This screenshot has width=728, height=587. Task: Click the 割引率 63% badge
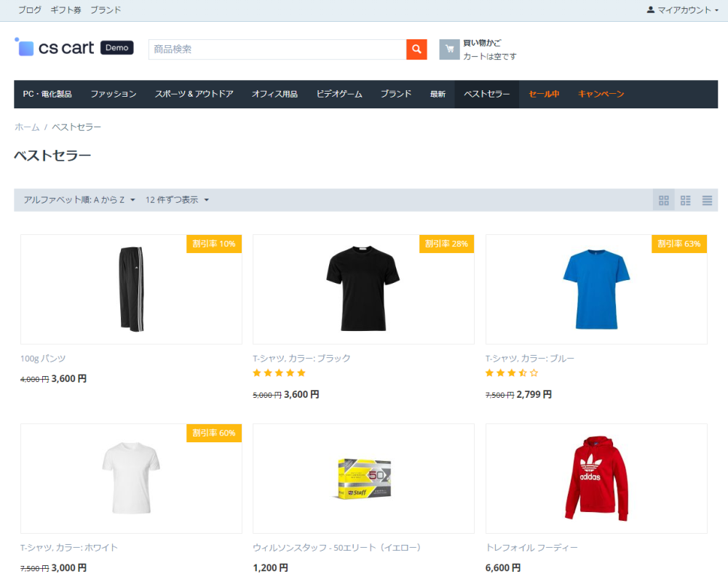[679, 244]
